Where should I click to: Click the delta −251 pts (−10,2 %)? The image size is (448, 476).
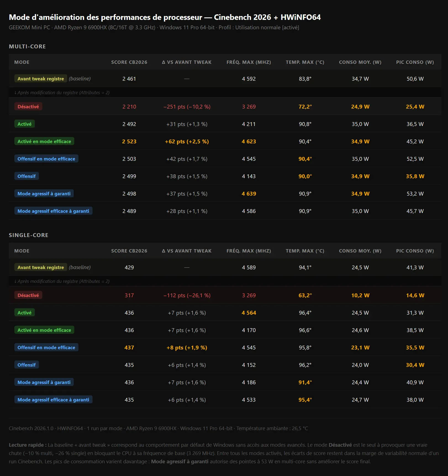click(x=187, y=107)
